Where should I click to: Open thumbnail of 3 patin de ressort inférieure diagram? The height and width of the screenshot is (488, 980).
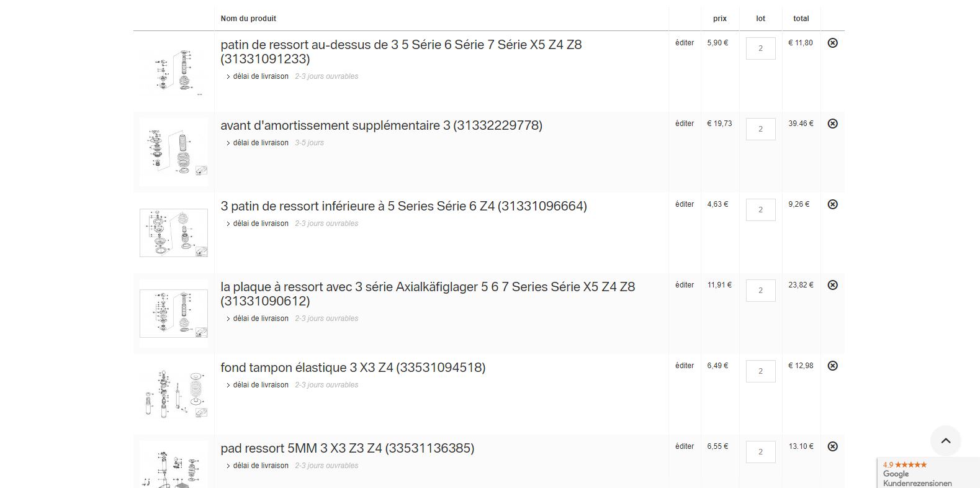(x=174, y=233)
